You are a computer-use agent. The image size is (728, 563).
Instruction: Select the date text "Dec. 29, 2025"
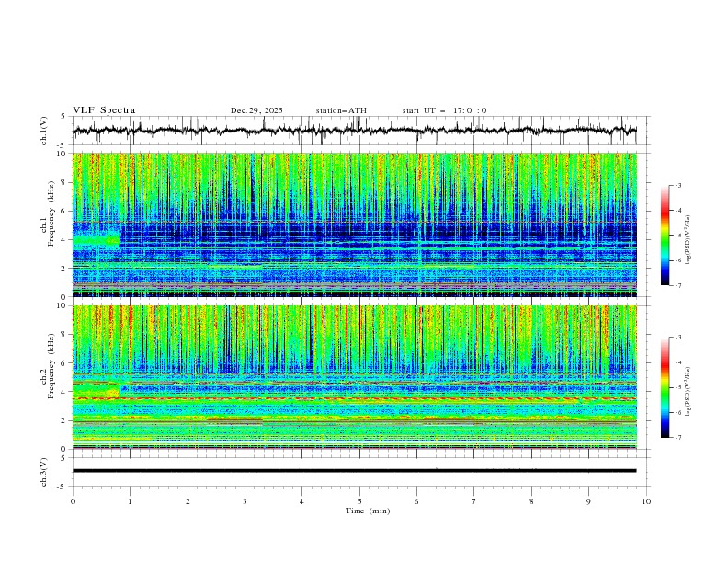256,110
